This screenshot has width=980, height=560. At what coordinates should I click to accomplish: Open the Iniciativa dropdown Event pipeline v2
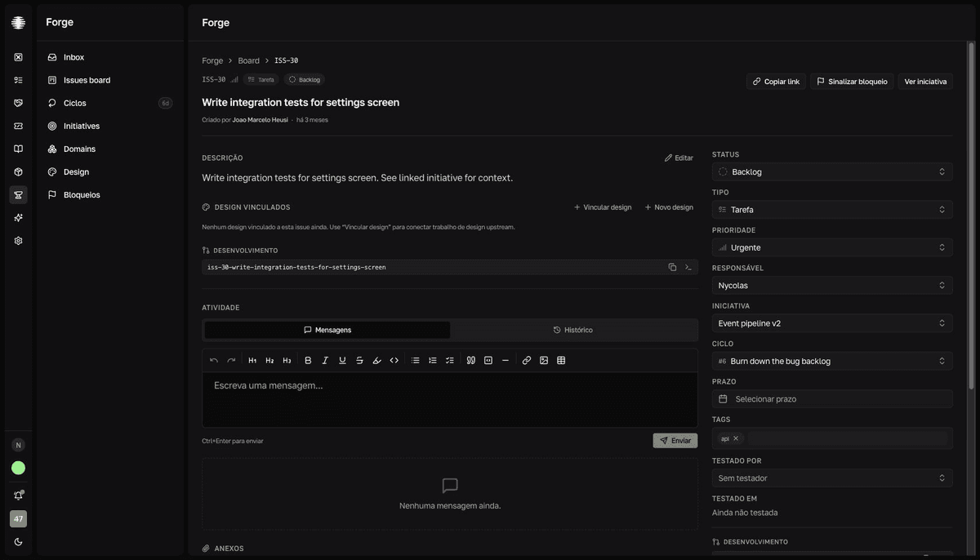coord(832,323)
